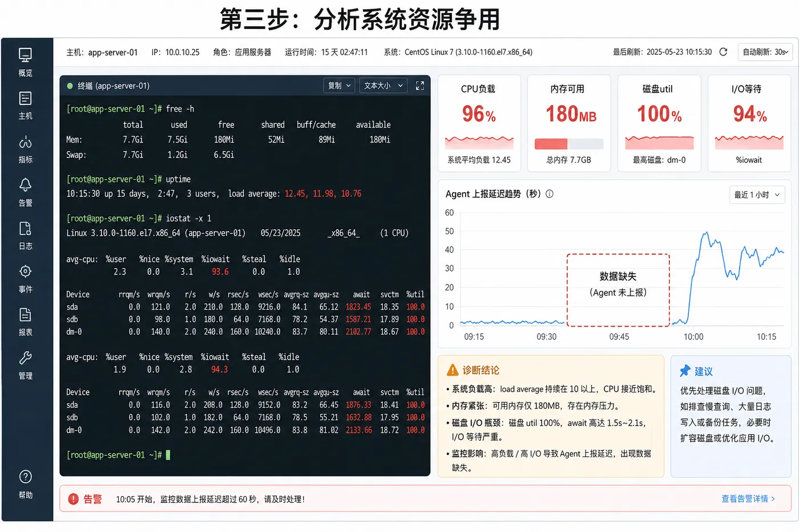Screen dimensions: 799x532
Task: Click the 10:05 开始 alert message text
Action: tap(210, 499)
